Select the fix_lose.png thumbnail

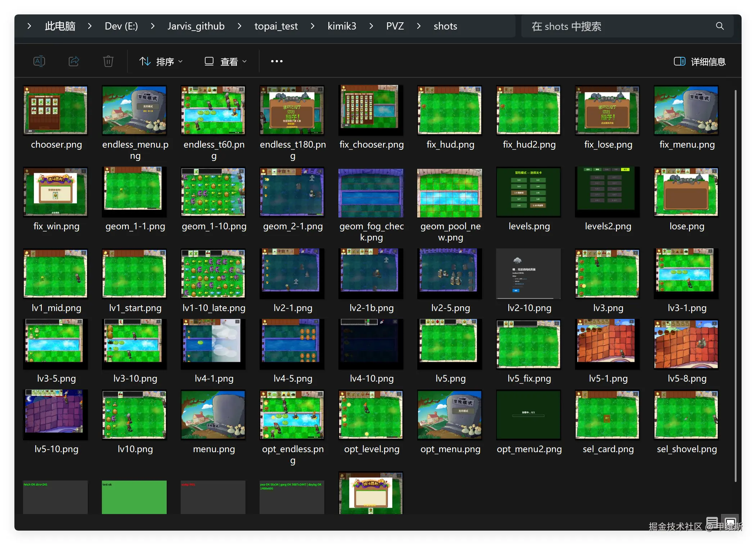pyautogui.click(x=607, y=110)
